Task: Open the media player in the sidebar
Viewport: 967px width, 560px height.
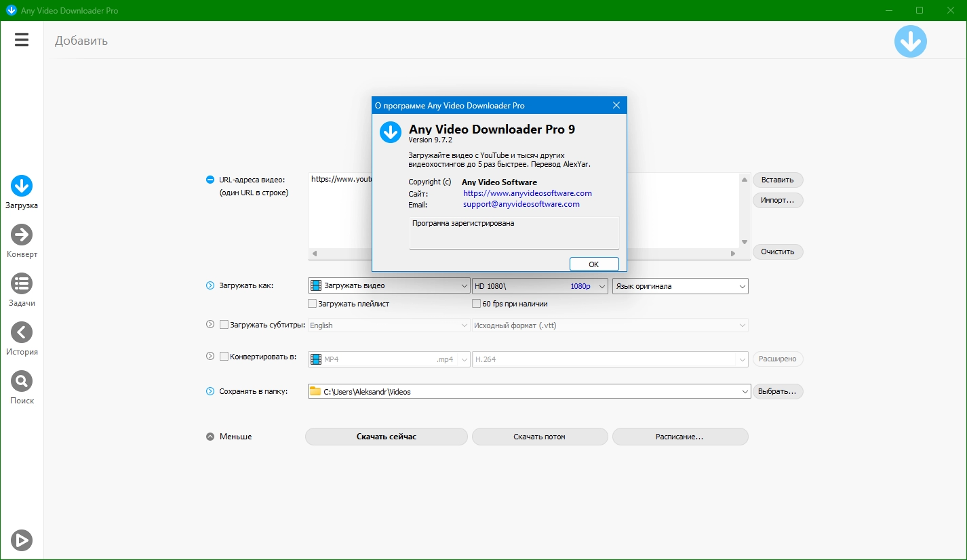Action: pos(22,540)
